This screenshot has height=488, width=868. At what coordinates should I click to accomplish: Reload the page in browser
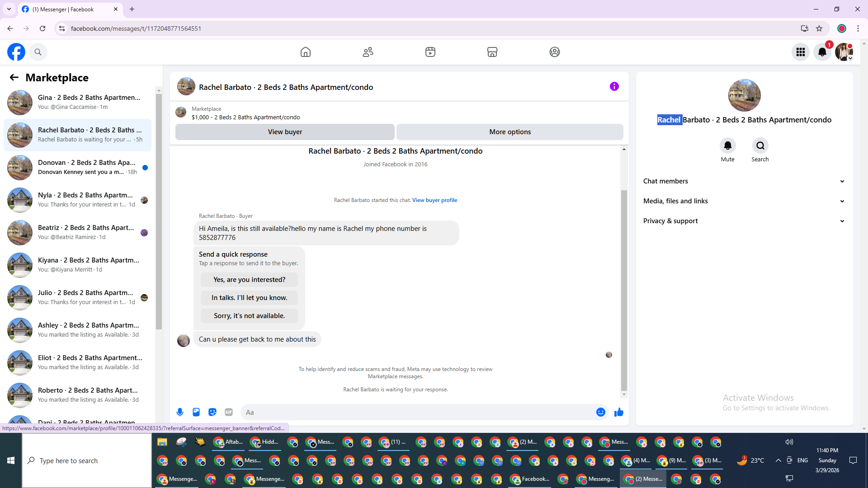42,28
